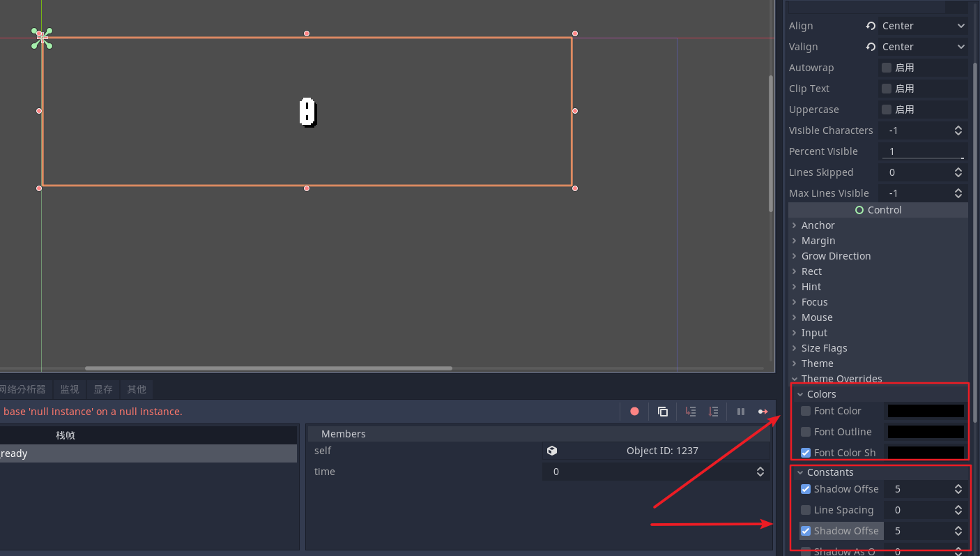Image resolution: width=980 pixels, height=556 pixels.
Task: Reset the Valign property with revert icon
Action: [x=871, y=47]
